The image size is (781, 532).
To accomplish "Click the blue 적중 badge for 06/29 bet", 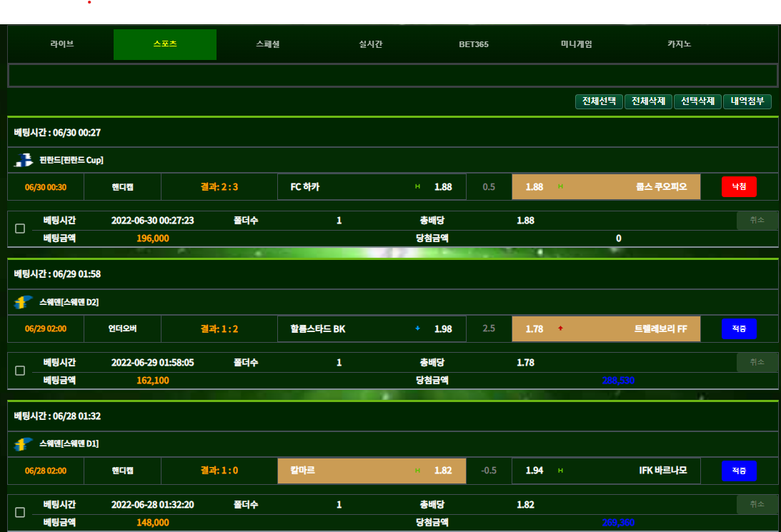I will pyautogui.click(x=738, y=329).
